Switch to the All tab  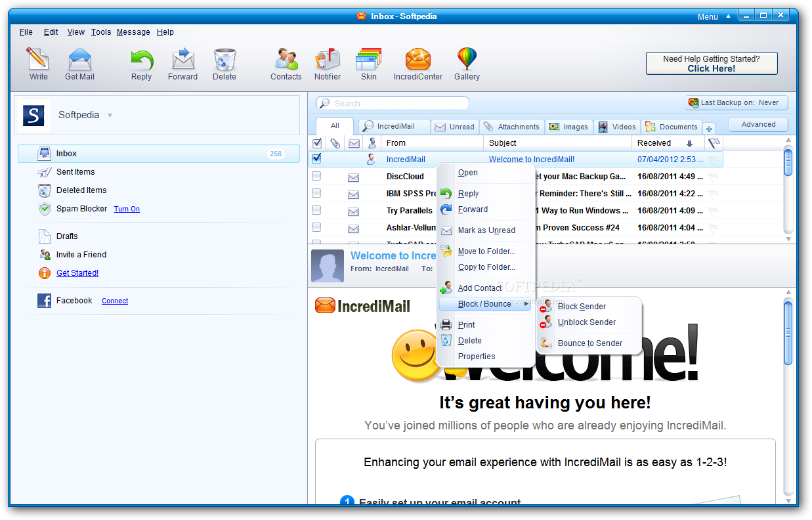pos(335,126)
